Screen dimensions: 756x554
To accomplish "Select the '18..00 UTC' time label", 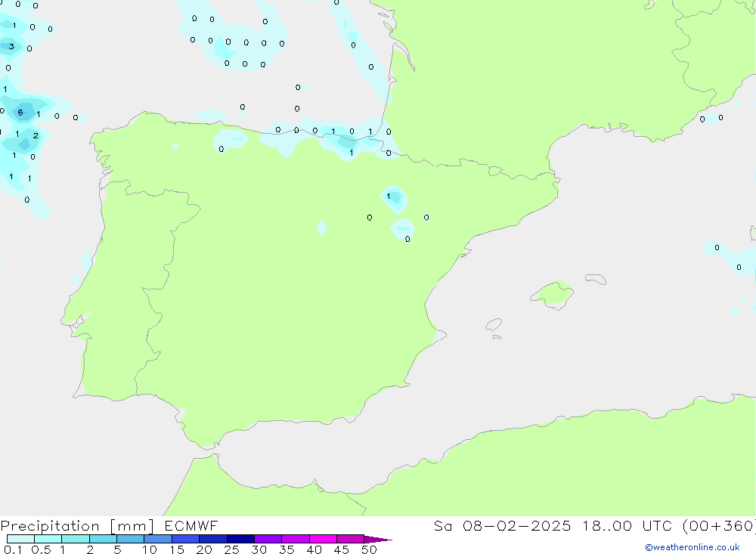I will pyautogui.click(x=627, y=525).
